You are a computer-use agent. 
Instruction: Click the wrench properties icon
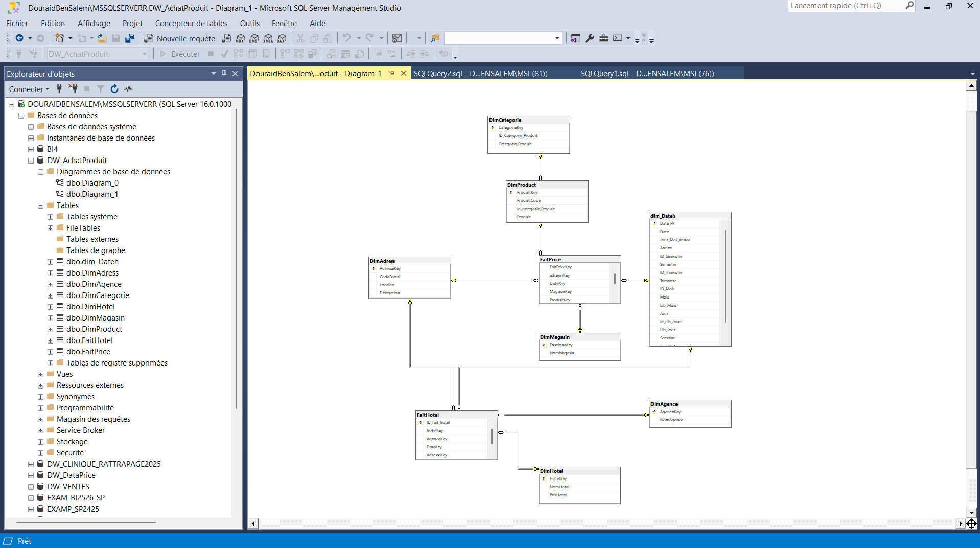pyautogui.click(x=590, y=38)
